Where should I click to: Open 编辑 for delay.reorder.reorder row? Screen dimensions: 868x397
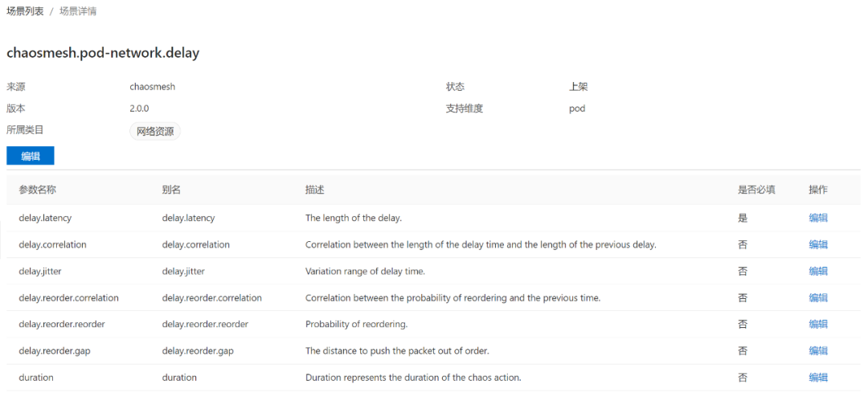pyautogui.click(x=818, y=324)
